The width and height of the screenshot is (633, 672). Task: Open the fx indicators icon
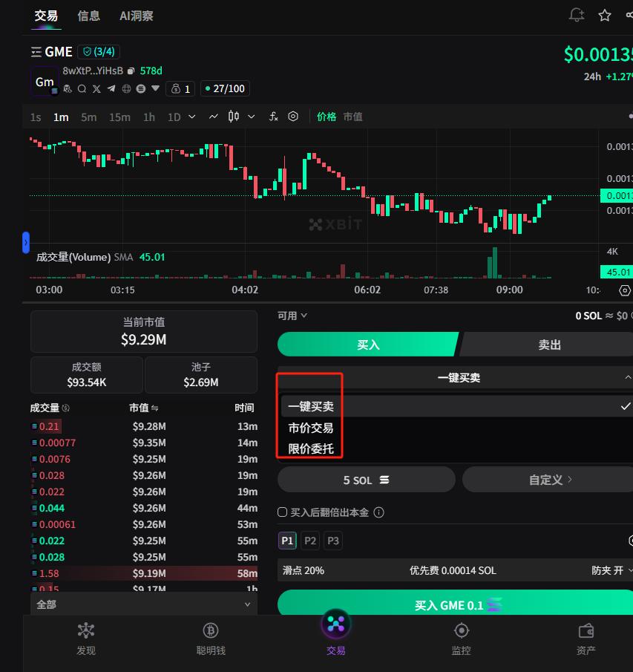273,117
